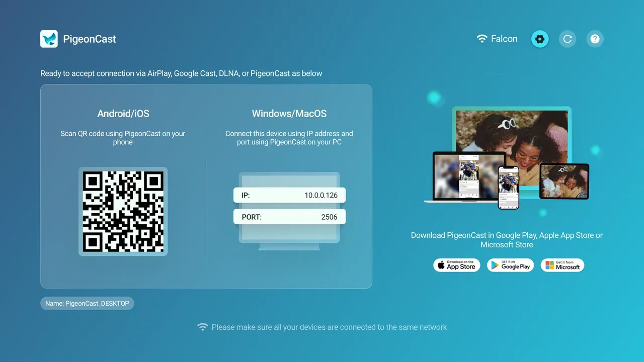Image resolution: width=644 pixels, height=362 pixels.
Task: Click 'Scan QR code using PigeonCast' instruction
Action: tap(123, 138)
